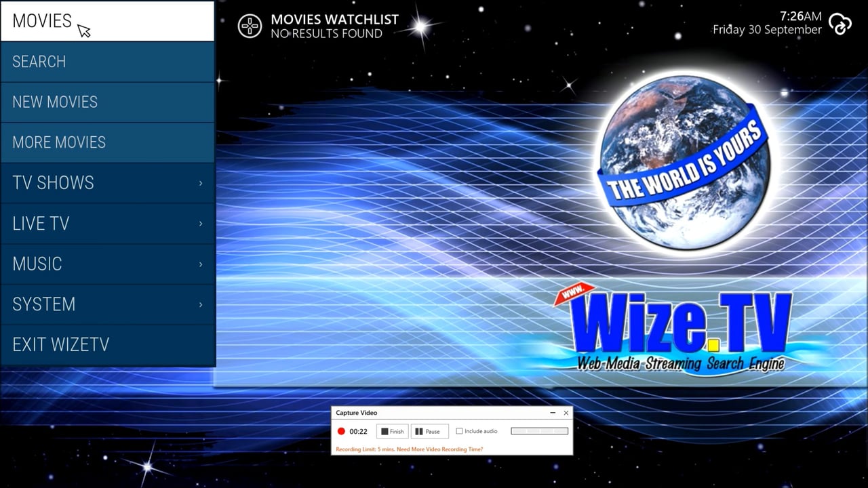
Task: Pause the video capture
Action: (x=429, y=431)
